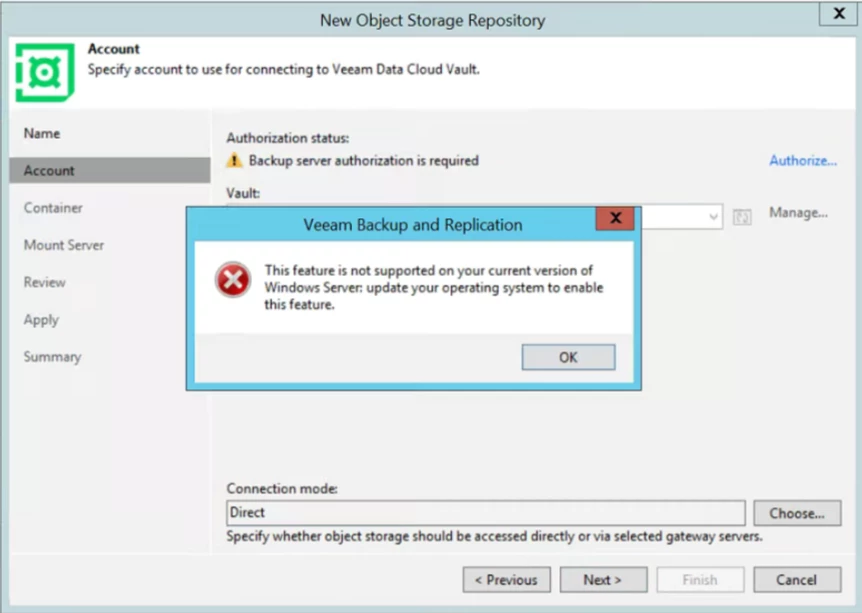Click the 'Authorization status:' label
This screenshot has width=862, height=613.
288,138
